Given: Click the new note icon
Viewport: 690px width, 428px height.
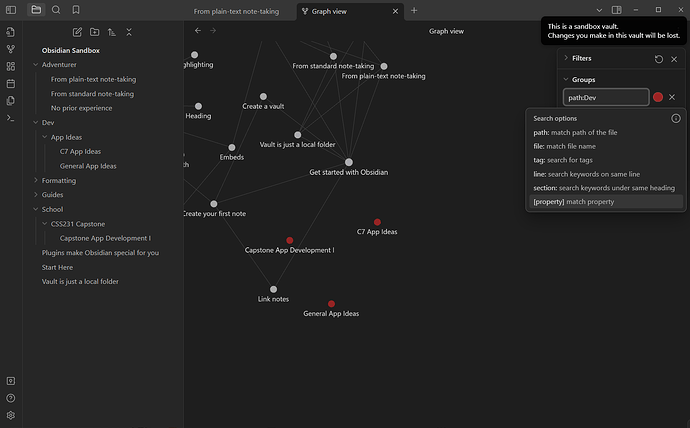Looking at the screenshot, I should click(x=77, y=32).
